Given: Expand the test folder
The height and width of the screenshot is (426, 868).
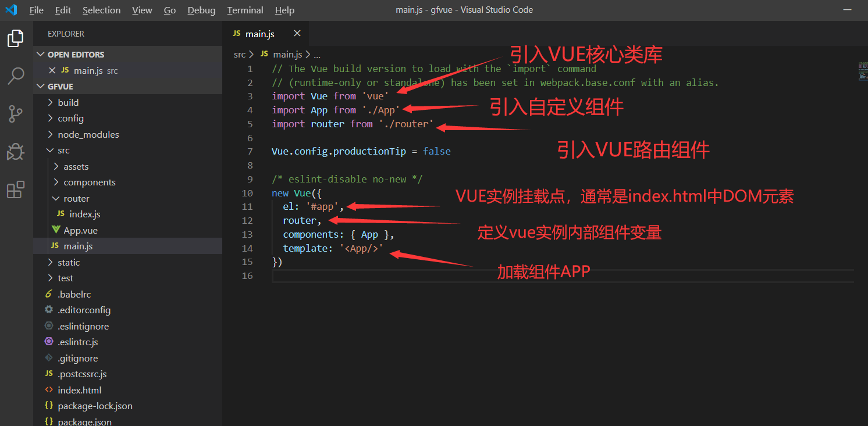Looking at the screenshot, I should pyautogui.click(x=127, y=278).
